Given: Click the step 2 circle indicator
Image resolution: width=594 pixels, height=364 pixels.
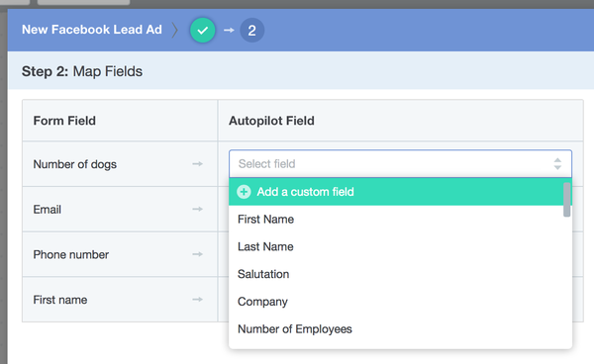Looking at the screenshot, I should (251, 31).
